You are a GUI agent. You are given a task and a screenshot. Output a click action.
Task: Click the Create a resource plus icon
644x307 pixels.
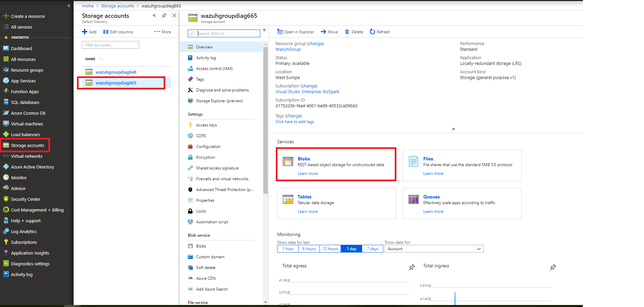point(6,16)
